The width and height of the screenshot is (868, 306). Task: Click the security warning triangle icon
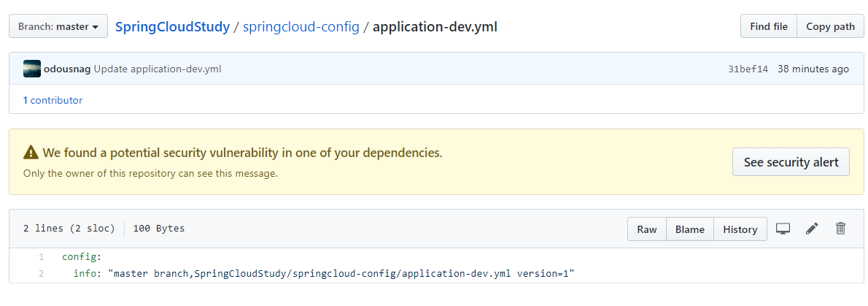(x=31, y=153)
